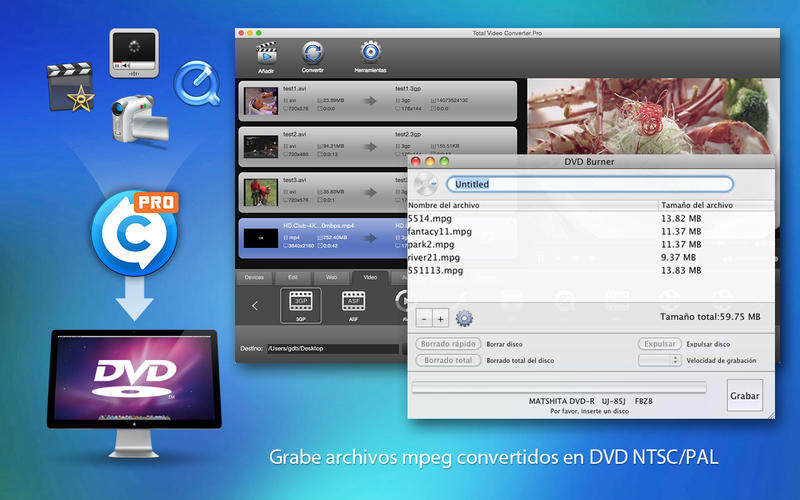Screen dimensions: 800x500
Task: Click the test3.avi file name text
Action: point(294,180)
